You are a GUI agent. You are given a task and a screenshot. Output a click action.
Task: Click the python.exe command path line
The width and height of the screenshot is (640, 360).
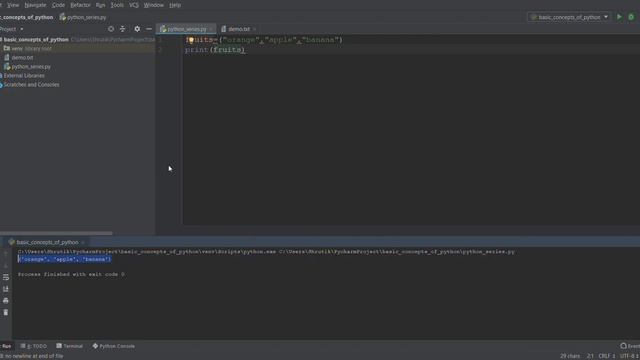[x=266, y=252]
